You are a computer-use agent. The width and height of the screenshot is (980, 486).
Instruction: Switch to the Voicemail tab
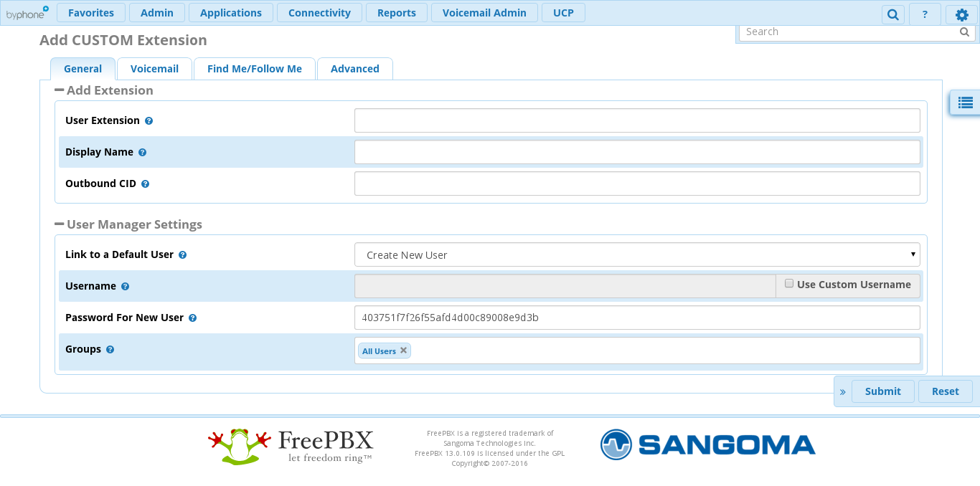point(154,69)
